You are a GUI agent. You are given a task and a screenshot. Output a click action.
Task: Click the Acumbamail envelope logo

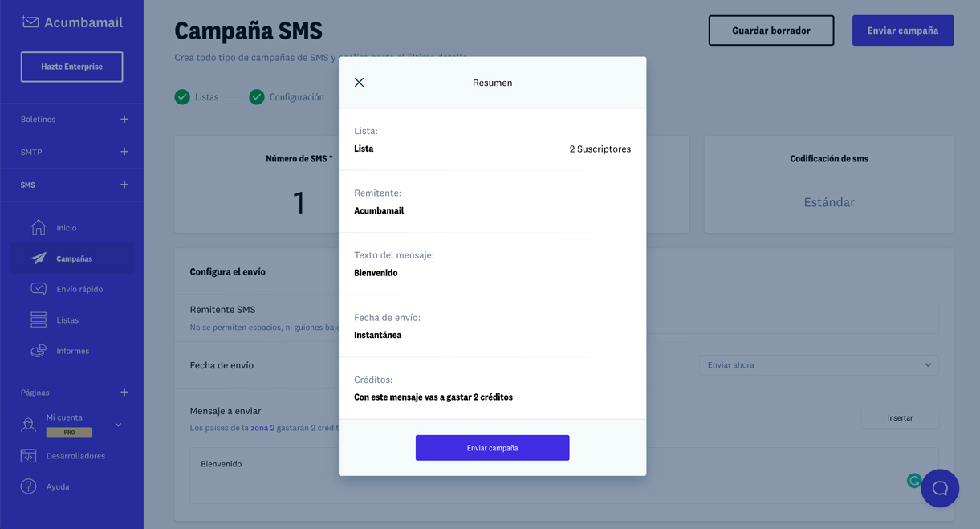click(30, 22)
